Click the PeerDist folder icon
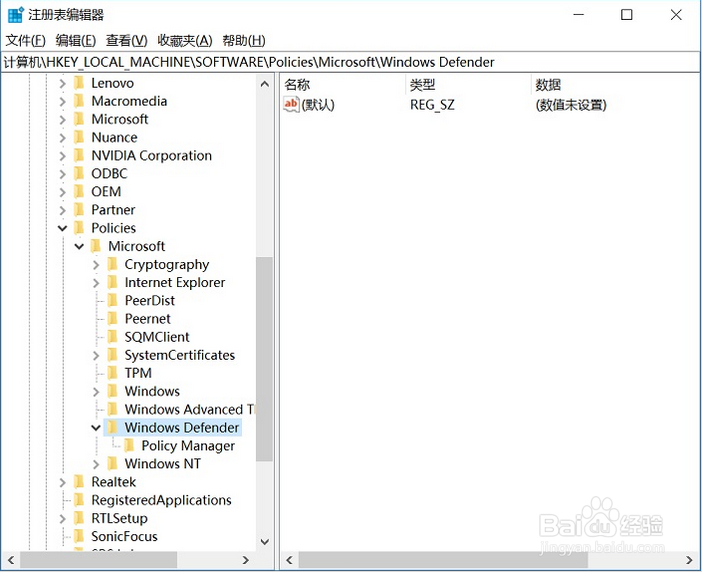 point(113,300)
